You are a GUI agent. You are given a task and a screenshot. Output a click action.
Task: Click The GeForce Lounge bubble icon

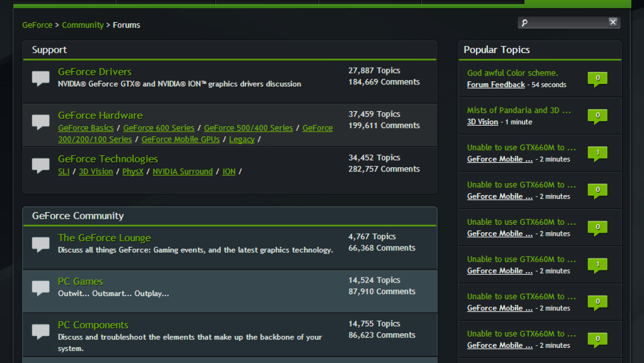click(41, 244)
